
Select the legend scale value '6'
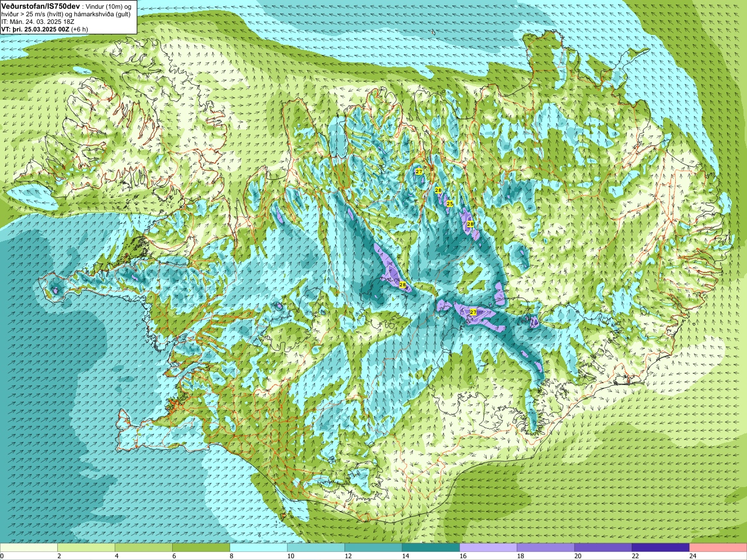(x=174, y=556)
